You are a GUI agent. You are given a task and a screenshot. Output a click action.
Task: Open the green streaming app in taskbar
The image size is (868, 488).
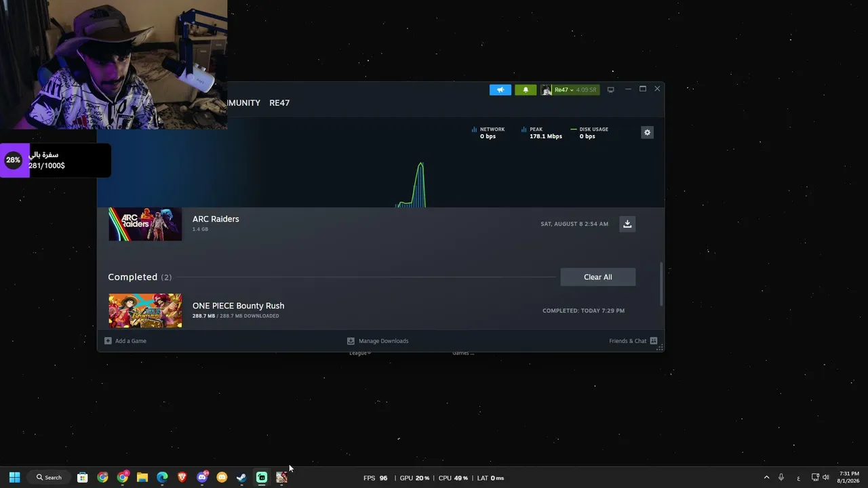[x=262, y=478]
